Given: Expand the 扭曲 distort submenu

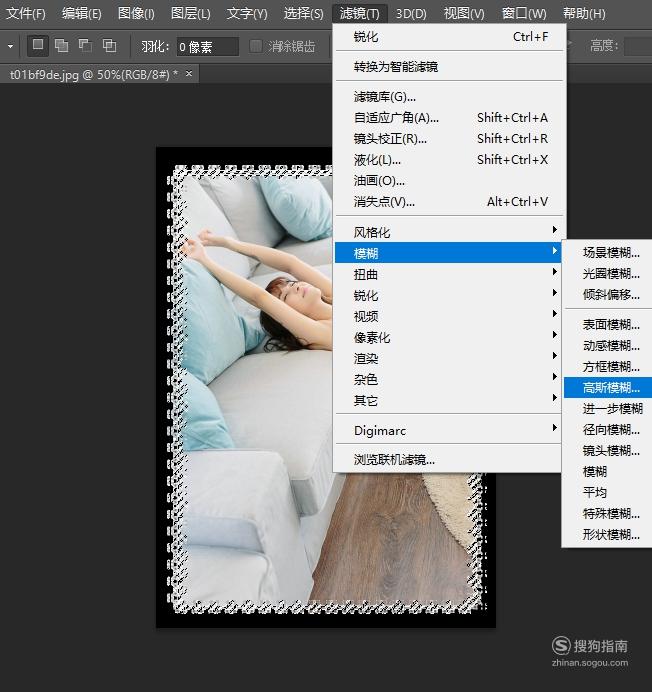Looking at the screenshot, I should click(x=448, y=275).
